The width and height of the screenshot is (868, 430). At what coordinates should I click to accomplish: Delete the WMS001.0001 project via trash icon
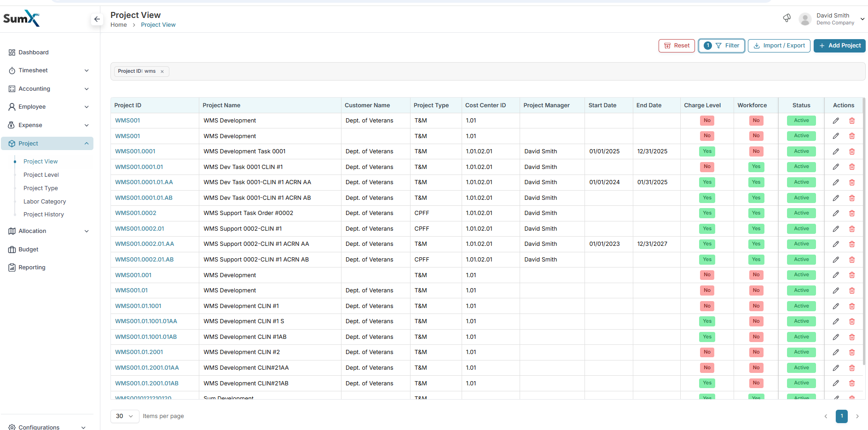click(x=852, y=151)
